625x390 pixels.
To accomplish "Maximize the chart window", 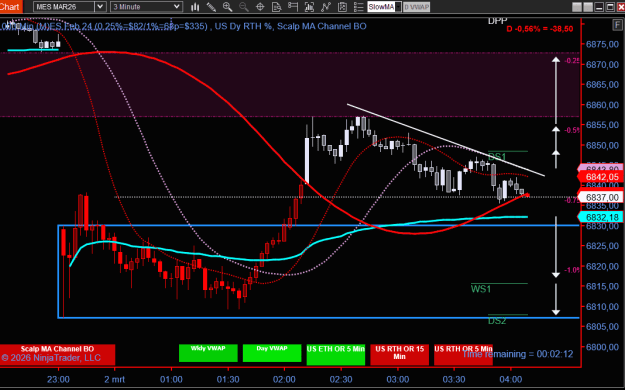I will (x=610, y=7).
